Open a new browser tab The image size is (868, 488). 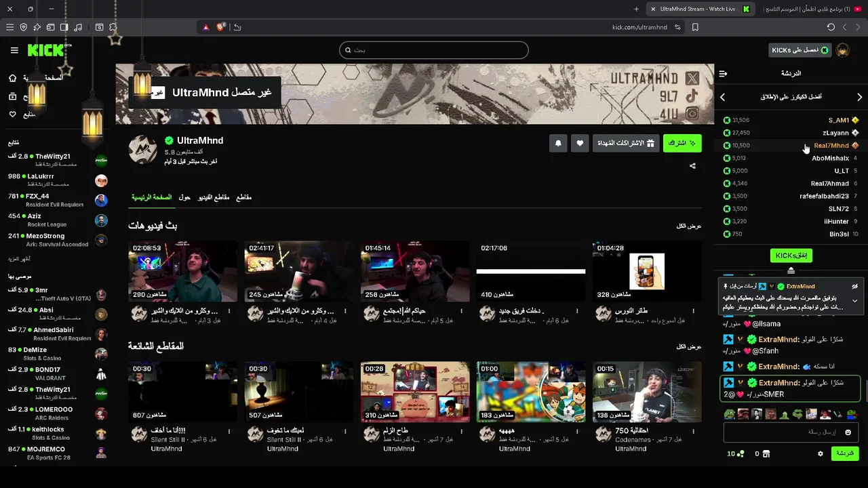pos(636,9)
